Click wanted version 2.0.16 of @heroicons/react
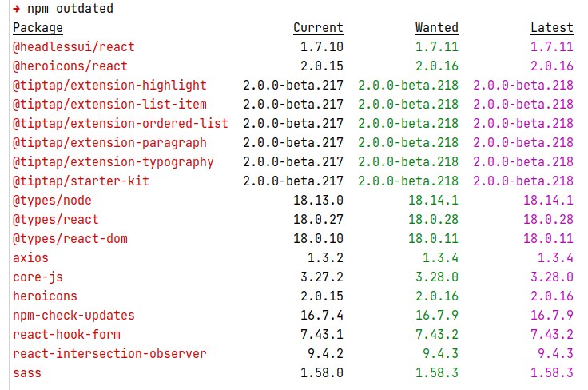Viewport: 588px width, 390px height. [x=437, y=66]
